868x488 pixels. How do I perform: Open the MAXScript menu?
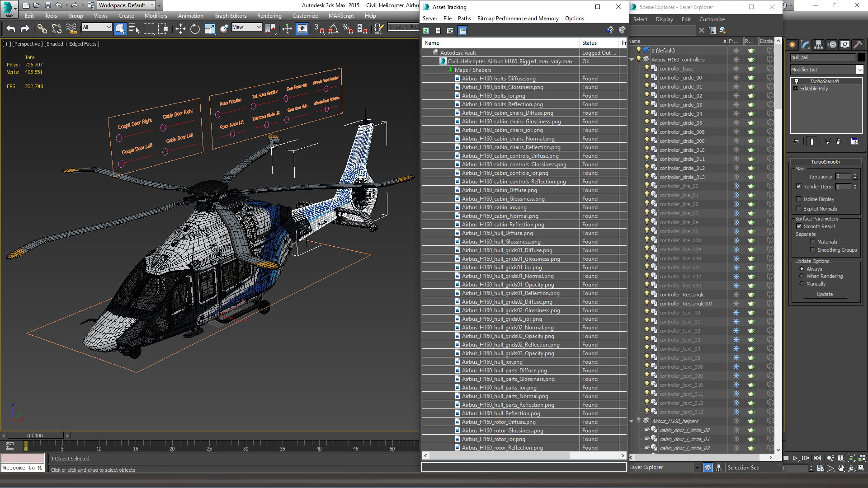341,16
